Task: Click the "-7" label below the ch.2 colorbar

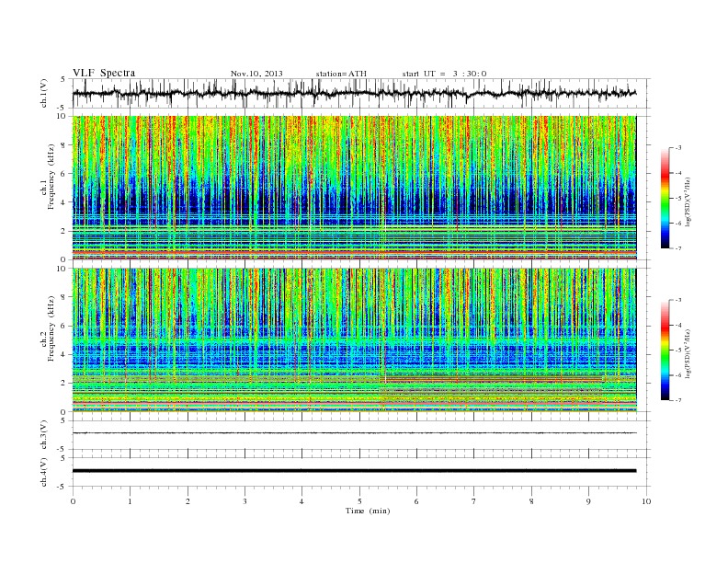Action: point(677,400)
